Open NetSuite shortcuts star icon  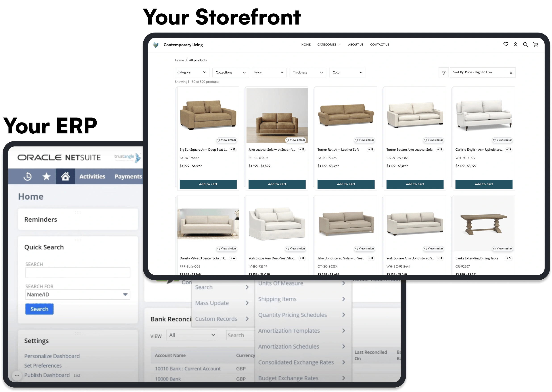46,176
